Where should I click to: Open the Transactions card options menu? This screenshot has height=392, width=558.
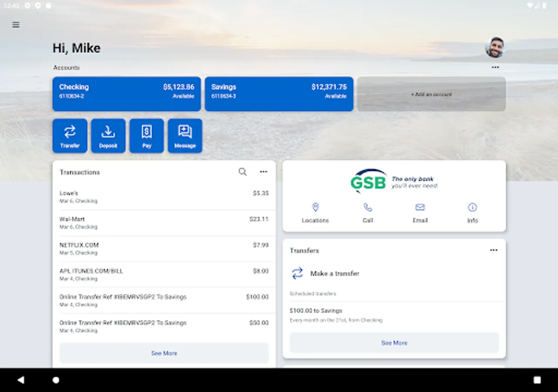point(264,172)
